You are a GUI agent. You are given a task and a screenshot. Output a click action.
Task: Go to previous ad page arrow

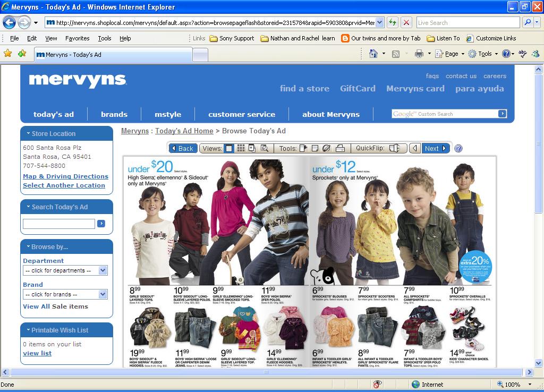pyautogui.click(x=415, y=149)
